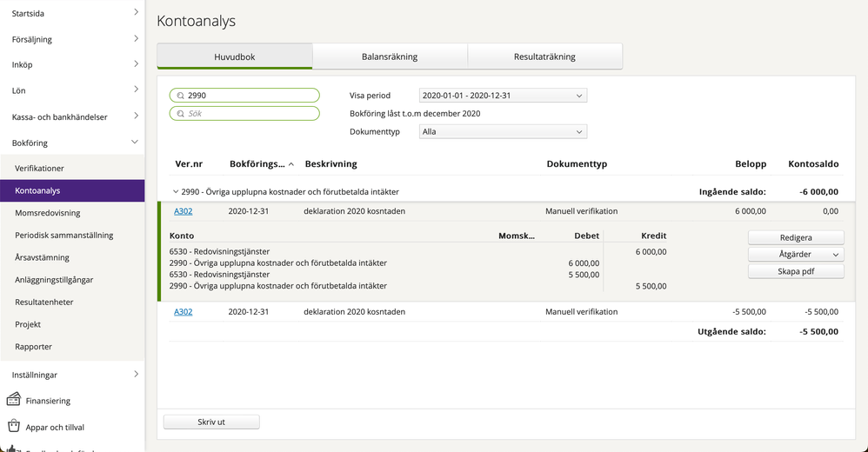Click the sort arrow beside Bokförings column header
868x452 pixels.
coord(290,163)
